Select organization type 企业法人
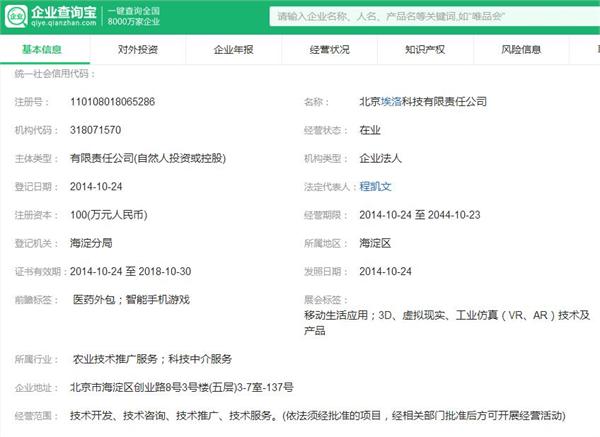The width and height of the screenshot is (600, 437). tap(380, 158)
